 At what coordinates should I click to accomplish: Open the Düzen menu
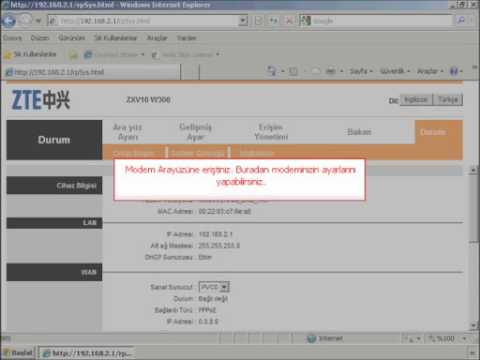40,38
